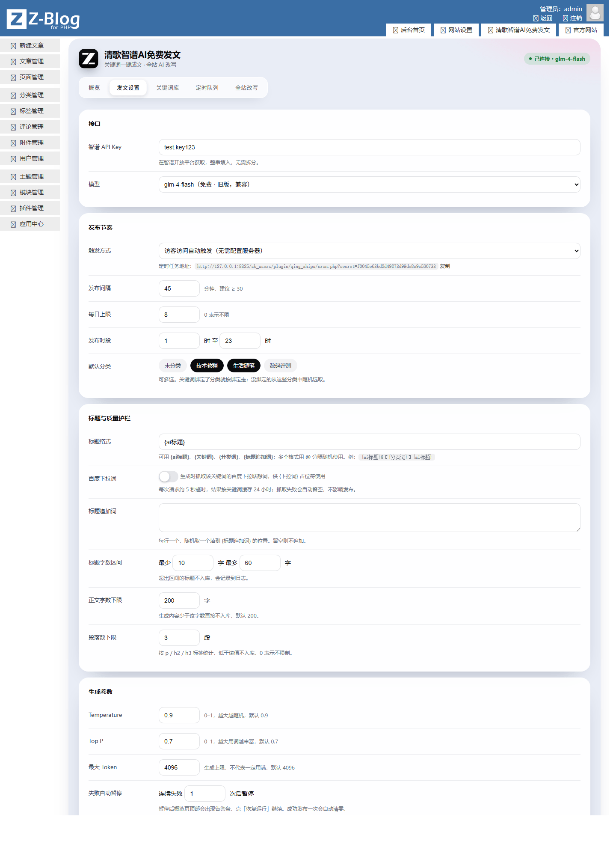Image resolution: width=616 pixels, height=856 pixels.
Task: Click the icon beside 标签管理
Action: point(13,111)
